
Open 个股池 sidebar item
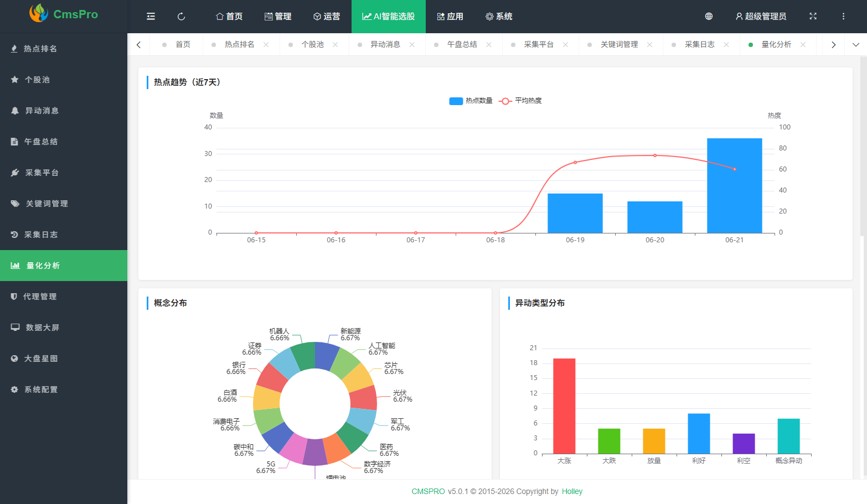click(x=64, y=80)
